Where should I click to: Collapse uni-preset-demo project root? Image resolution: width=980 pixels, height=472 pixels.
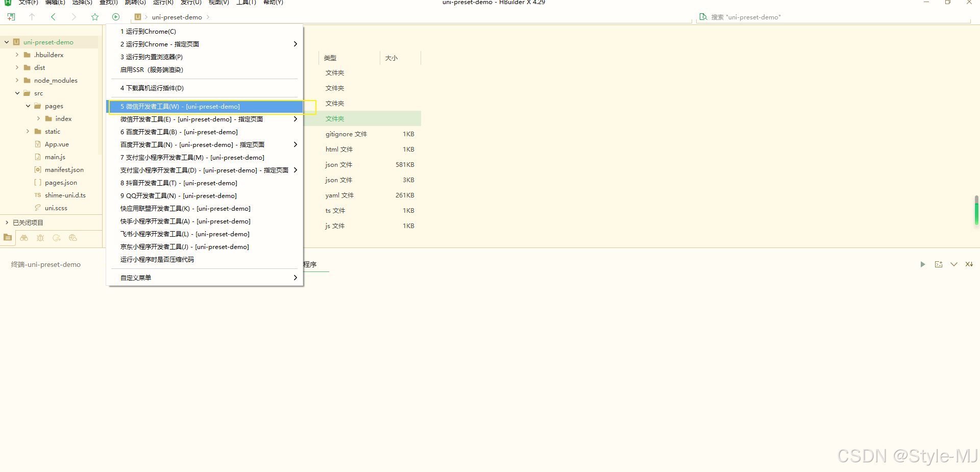pos(7,42)
